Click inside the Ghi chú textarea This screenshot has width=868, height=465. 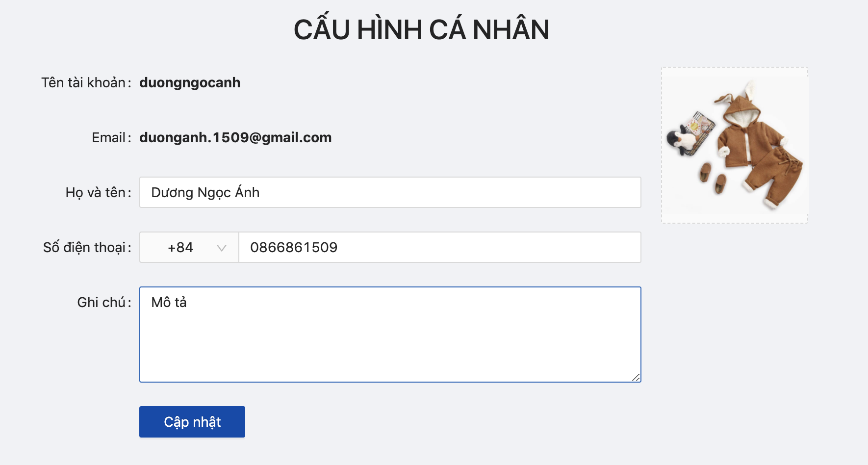click(x=390, y=334)
